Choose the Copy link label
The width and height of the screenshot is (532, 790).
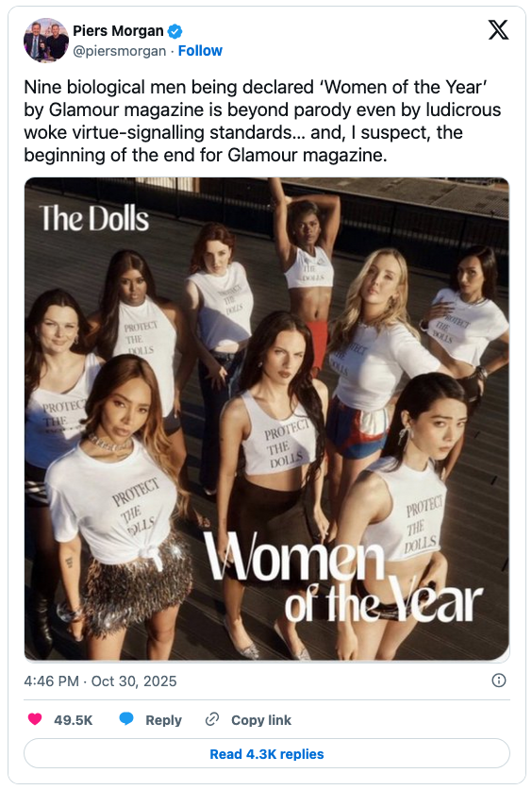click(x=260, y=720)
